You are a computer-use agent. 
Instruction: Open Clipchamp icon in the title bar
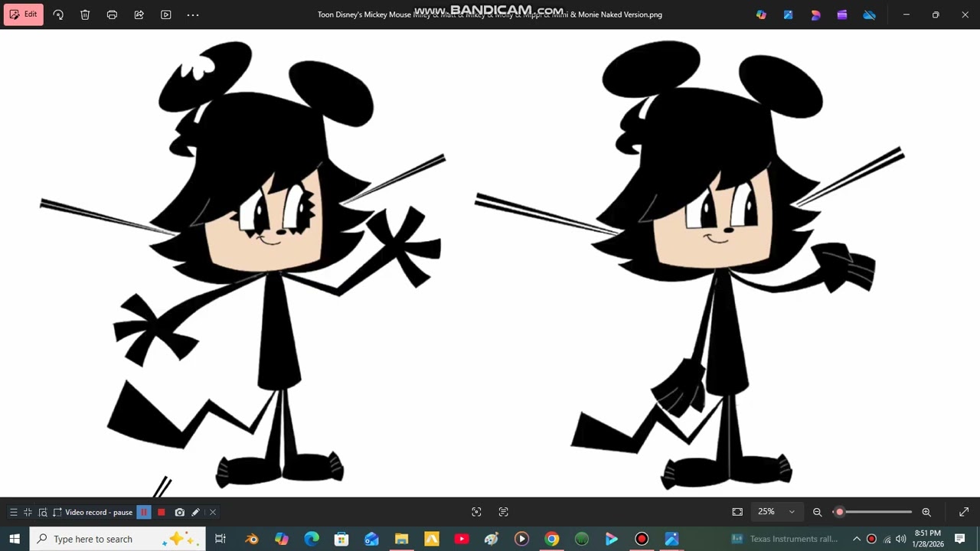[842, 15]
